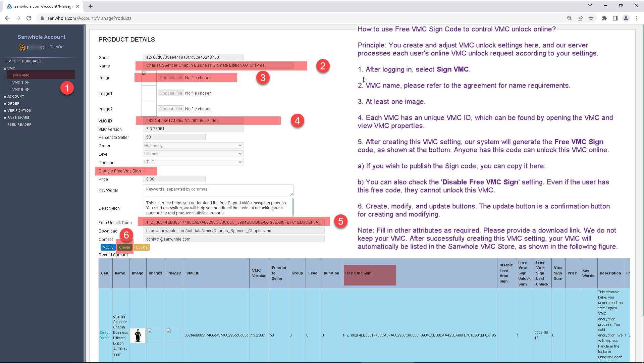Click the user avatar in sidebar
The height and width of the screenshot is (363, 644).
point(22,47)
